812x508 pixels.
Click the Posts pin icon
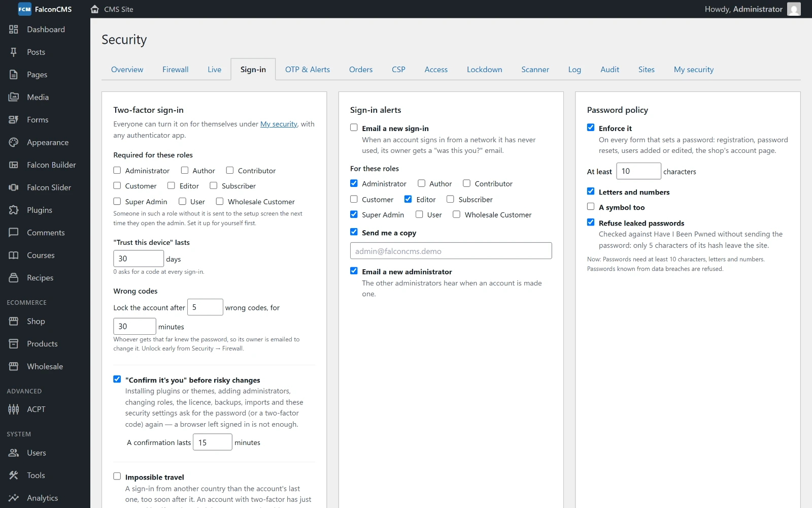(14, 52)
